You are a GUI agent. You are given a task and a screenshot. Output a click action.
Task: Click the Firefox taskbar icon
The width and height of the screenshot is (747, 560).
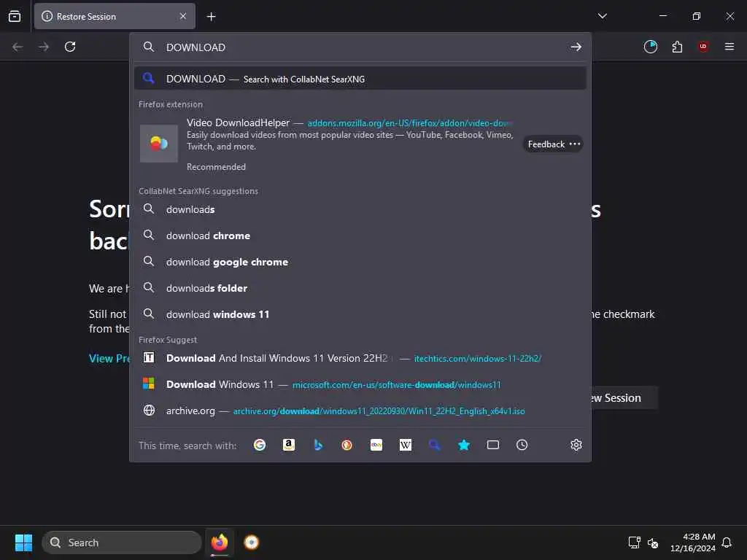point(220,542)
